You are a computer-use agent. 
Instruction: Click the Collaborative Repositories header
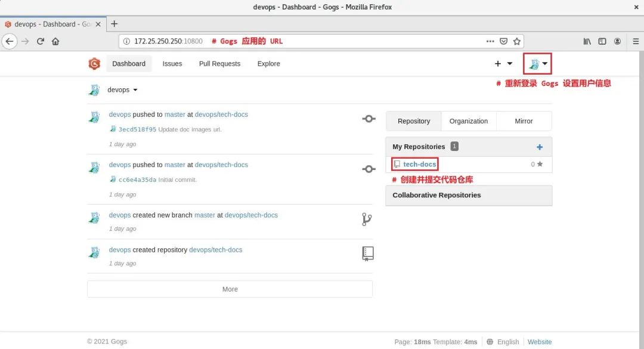click(x=469, y=195)
